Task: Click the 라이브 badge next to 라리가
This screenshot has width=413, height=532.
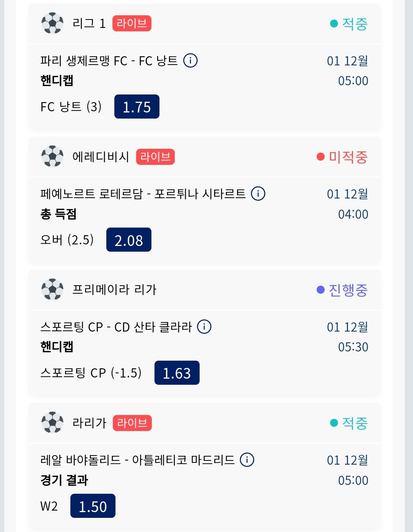Action: click(132, 423)
